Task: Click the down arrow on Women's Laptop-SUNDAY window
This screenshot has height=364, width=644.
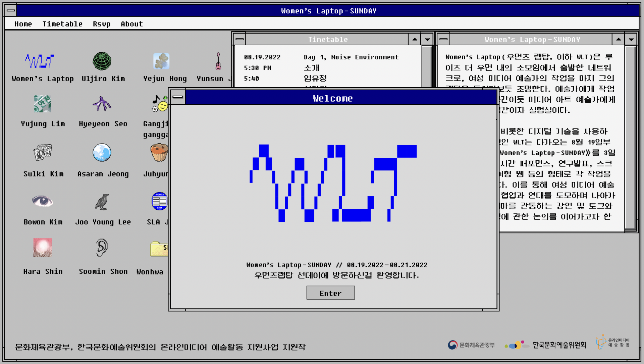Action: pyautogui.click(x=631, y=39)
